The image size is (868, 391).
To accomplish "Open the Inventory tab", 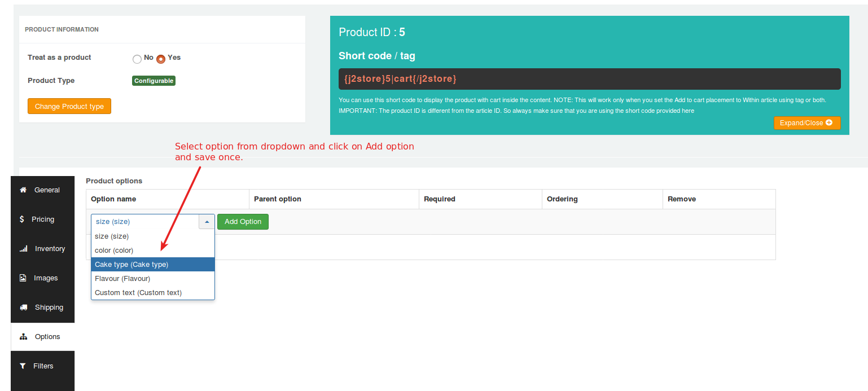I will (50, 249).
